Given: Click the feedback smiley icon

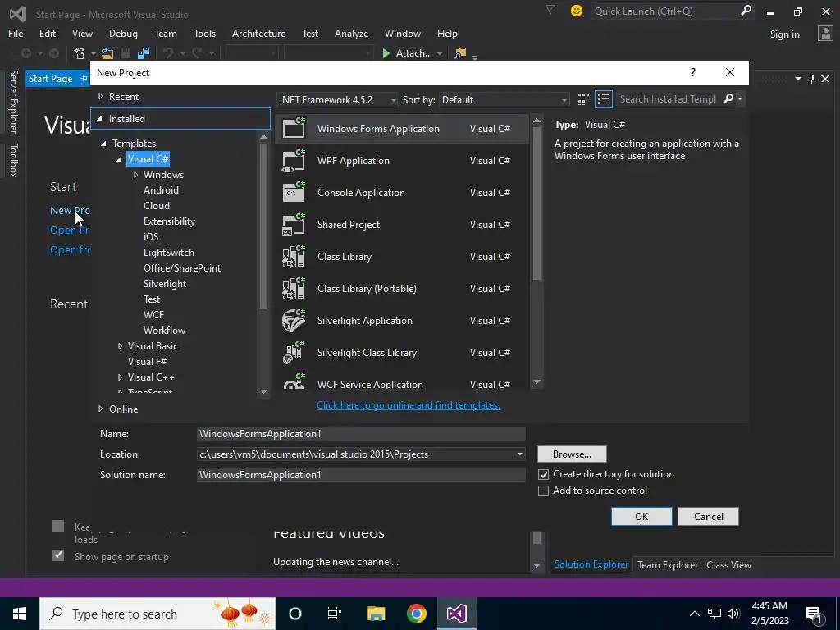Looking at the screenshot, I should [577, 11].
